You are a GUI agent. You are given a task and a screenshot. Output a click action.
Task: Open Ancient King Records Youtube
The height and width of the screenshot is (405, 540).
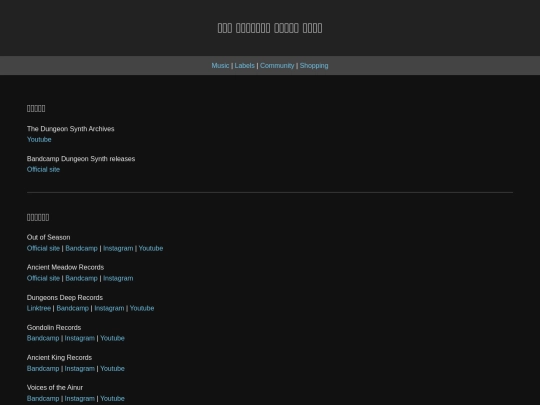(112, 368)
